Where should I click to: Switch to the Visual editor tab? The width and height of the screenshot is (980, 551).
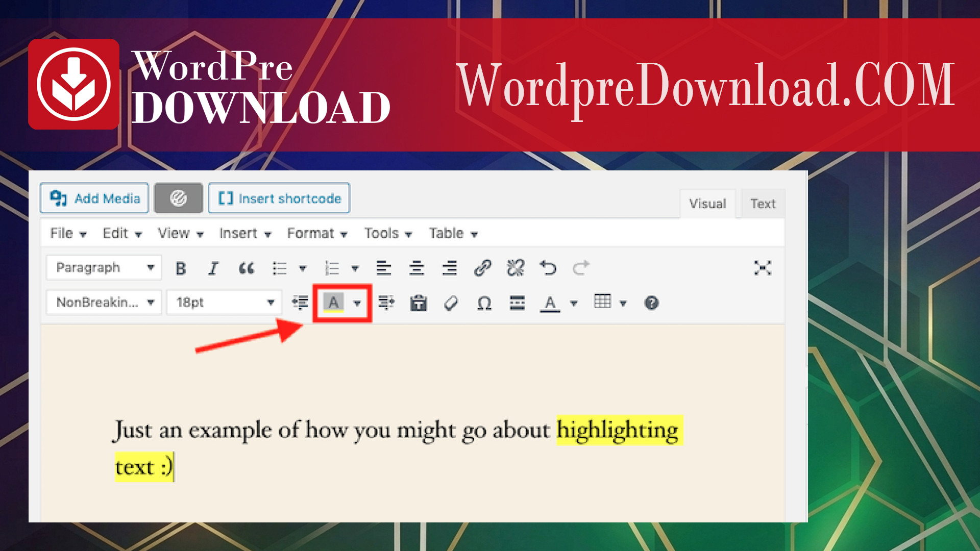pos(707,204)
